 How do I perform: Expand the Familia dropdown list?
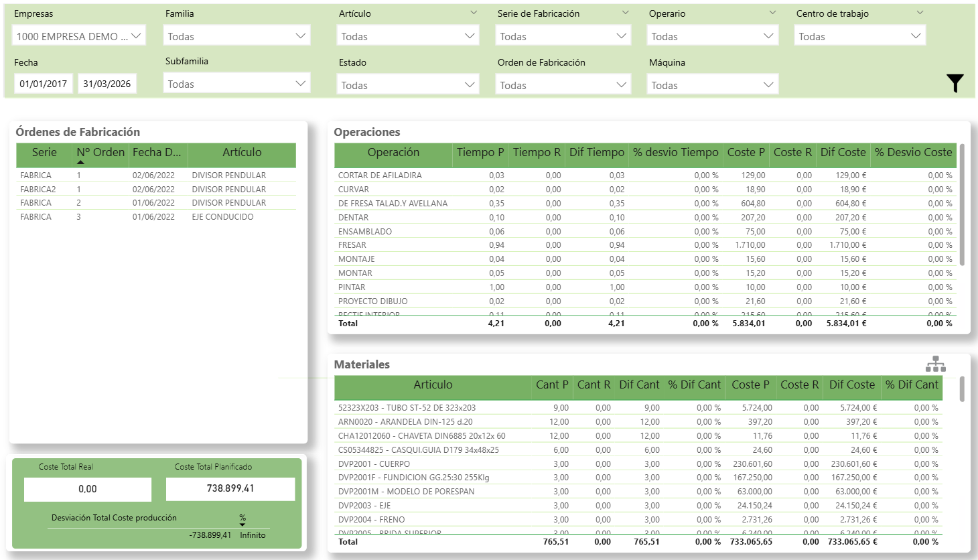236,36
